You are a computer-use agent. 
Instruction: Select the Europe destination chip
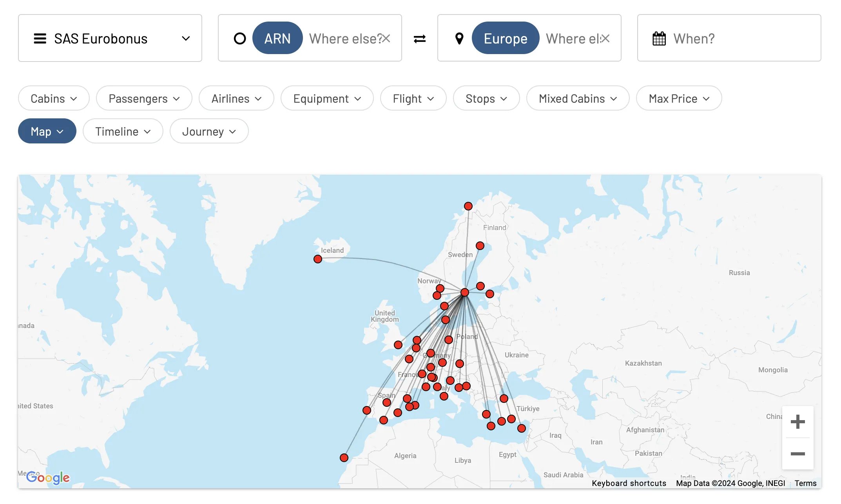(x=506, y=38)
